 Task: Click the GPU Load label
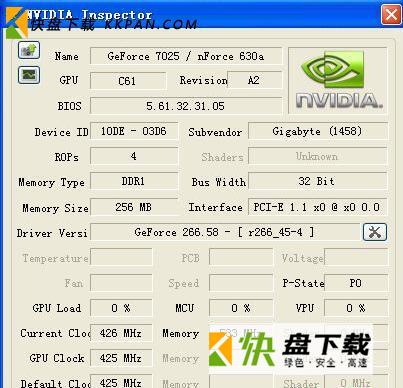[x=57, y=308]
